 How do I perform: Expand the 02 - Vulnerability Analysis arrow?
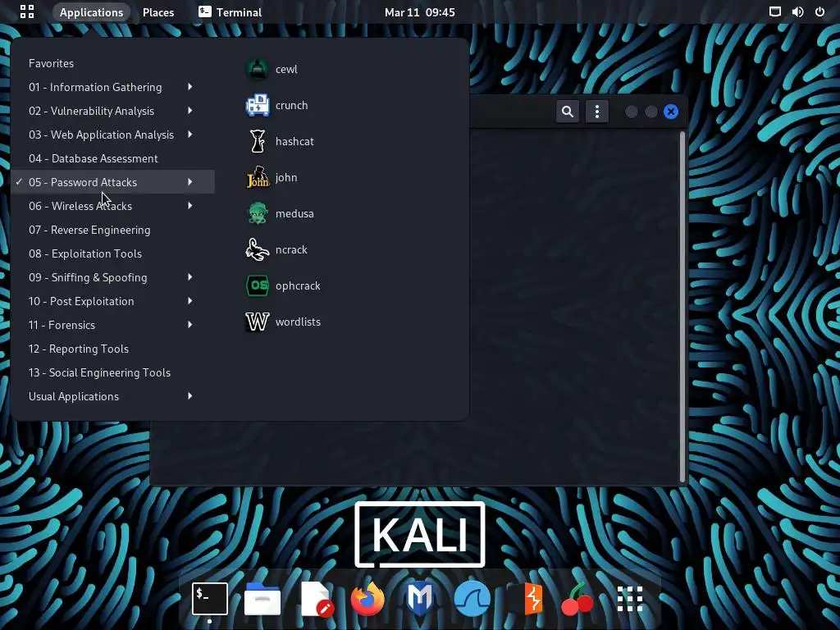pos(190,111)
